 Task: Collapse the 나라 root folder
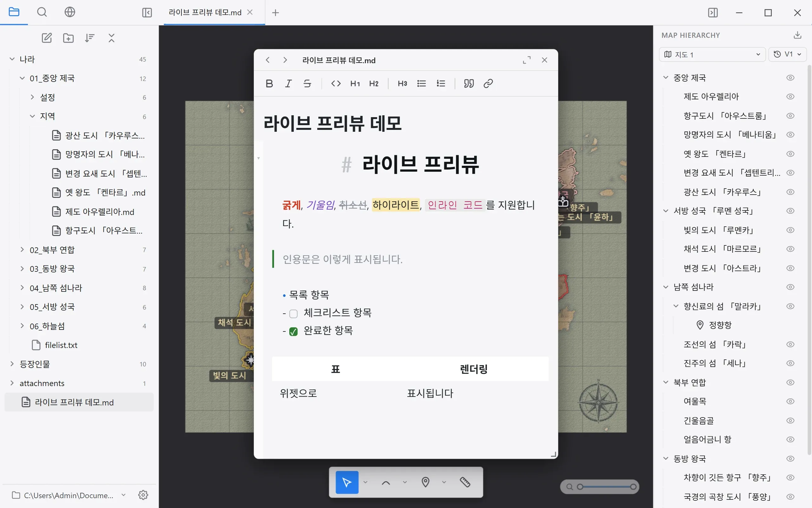(x=12, y=59)
